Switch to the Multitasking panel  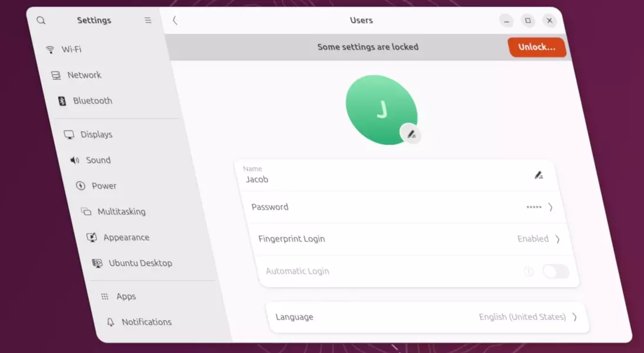[121, 212]
